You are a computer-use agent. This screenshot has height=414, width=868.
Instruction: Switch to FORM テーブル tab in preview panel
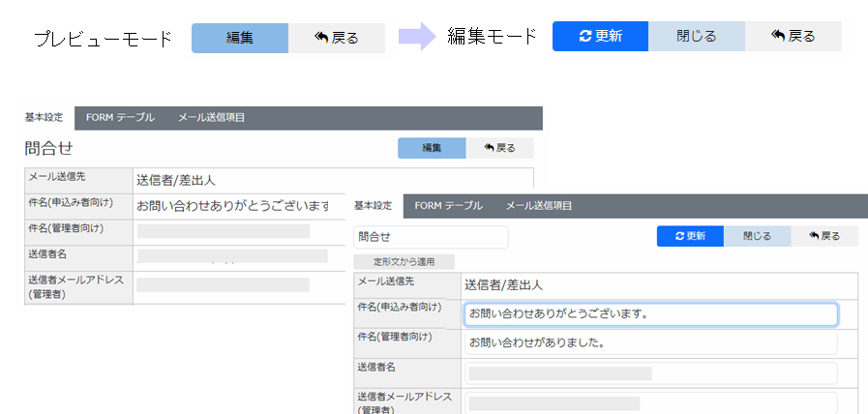coord(120,118)
